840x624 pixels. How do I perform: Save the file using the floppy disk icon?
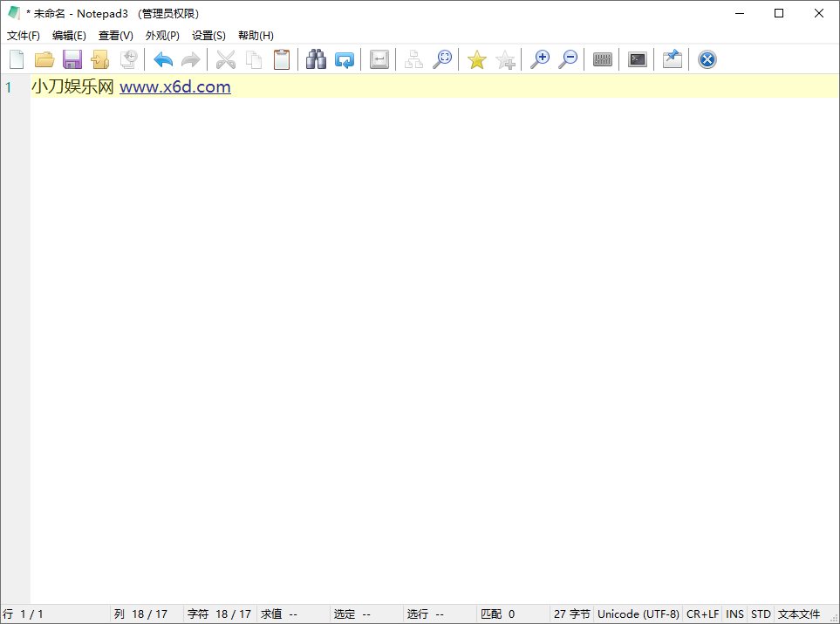72,59
